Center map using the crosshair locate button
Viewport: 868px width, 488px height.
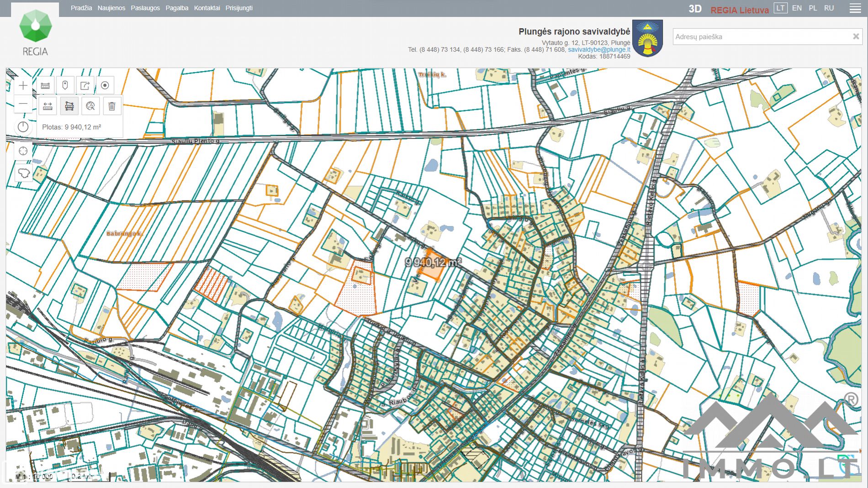[x=23, y=151]
